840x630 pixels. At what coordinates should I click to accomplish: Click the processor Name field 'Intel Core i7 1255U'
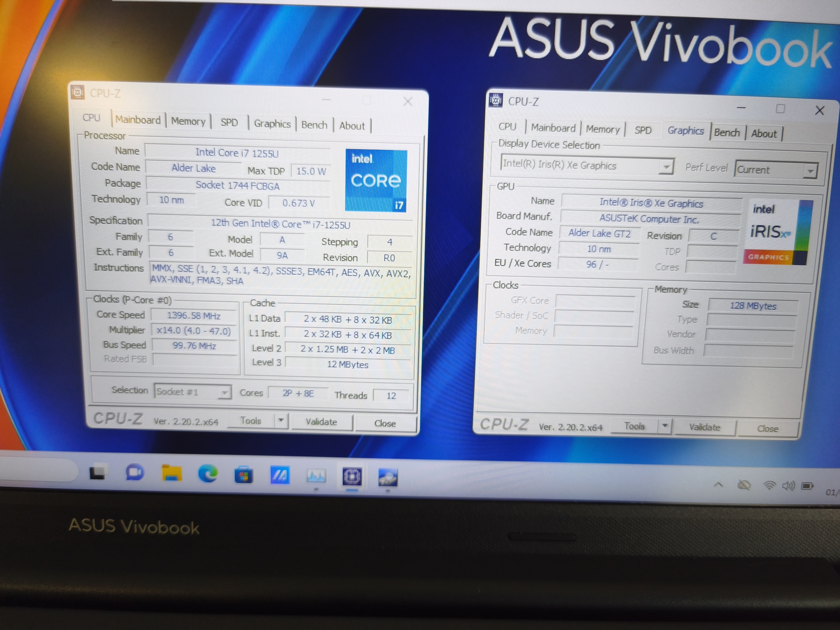coord(237,153)
